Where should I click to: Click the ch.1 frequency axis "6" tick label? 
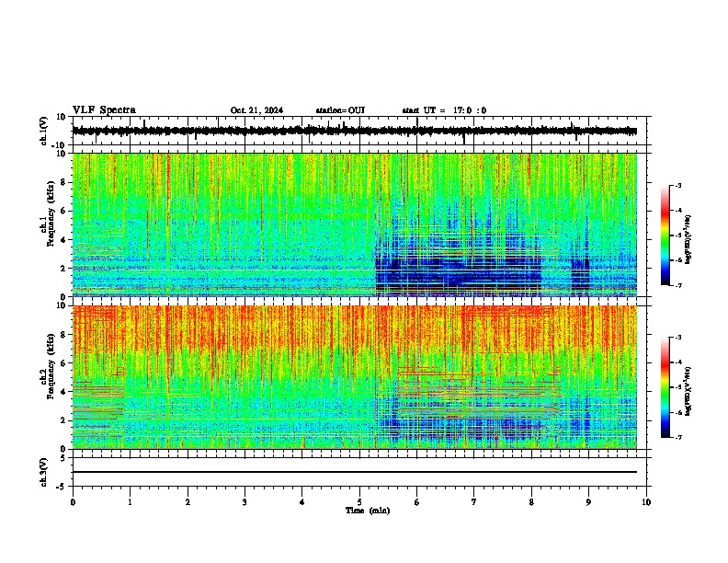(x=63, y=211)
